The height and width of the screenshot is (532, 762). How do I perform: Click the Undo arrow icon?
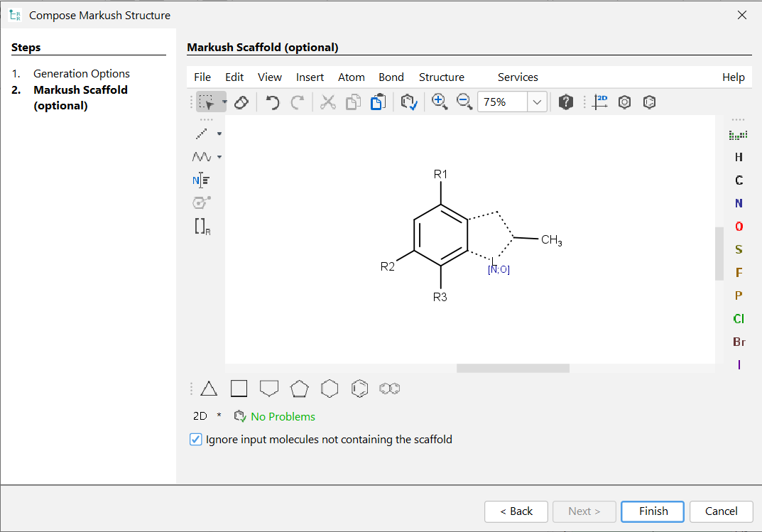(273, 102)
